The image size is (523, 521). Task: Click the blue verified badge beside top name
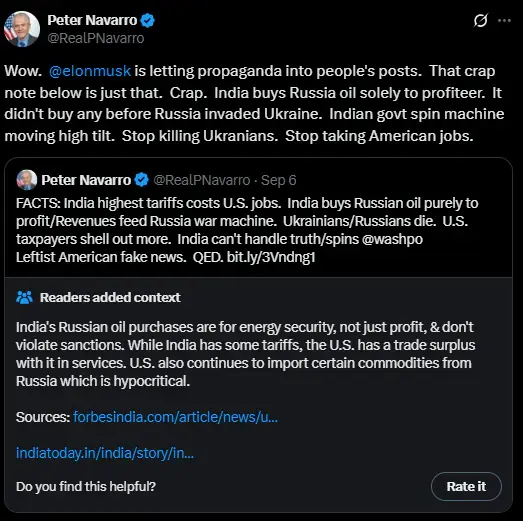[x=147, y=20]
